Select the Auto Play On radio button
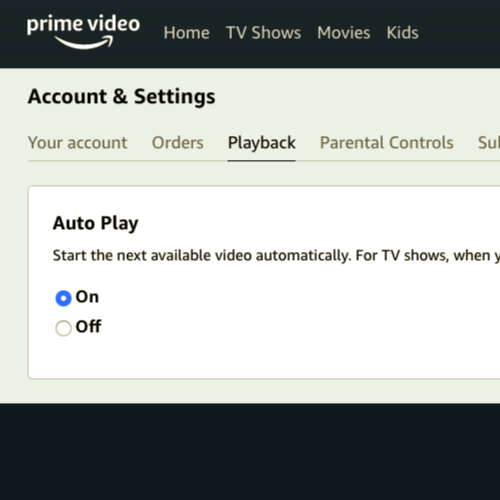This screenshot has height=500, width=500. coord(63,298)
